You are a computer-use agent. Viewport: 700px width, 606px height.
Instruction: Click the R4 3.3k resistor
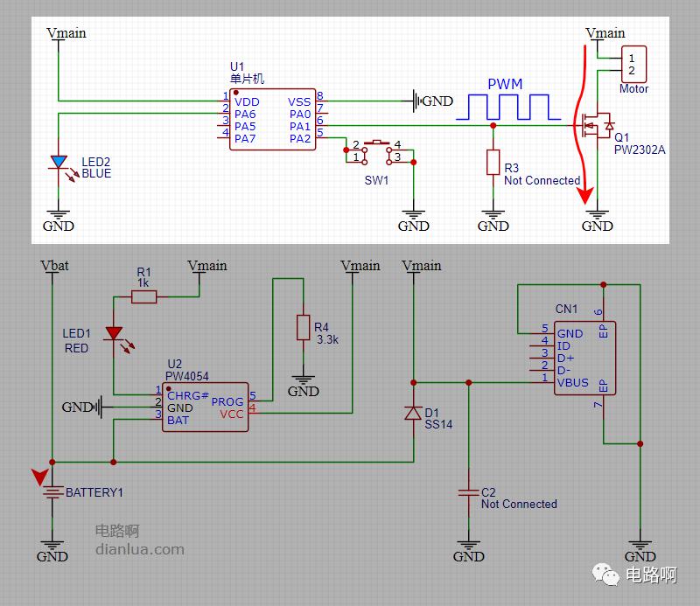(303, 326)
